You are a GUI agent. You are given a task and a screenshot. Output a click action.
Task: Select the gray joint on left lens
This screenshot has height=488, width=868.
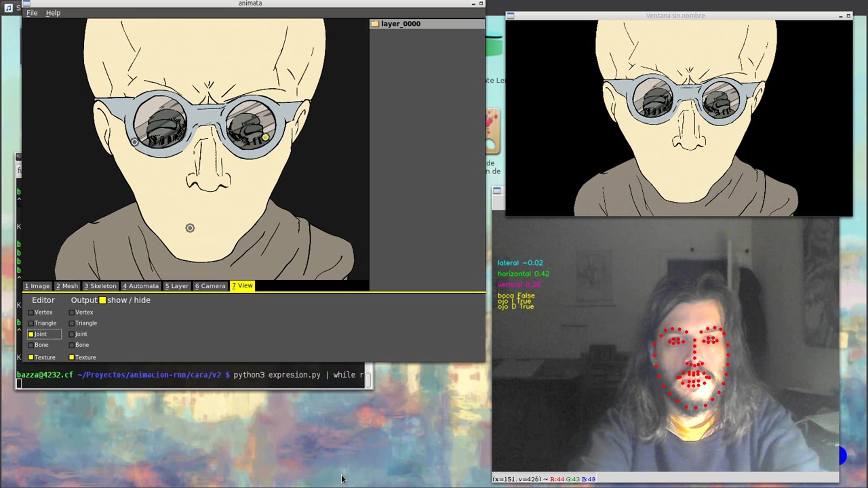click(x=135, y=142)
